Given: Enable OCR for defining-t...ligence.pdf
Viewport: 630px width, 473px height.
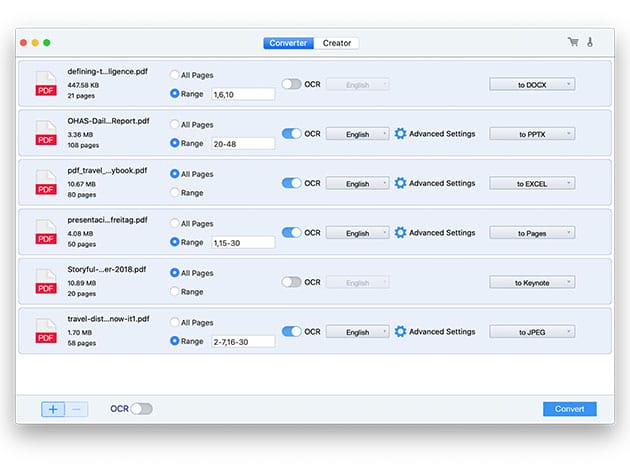Looking at the screenshot, I should coord(291,85).
